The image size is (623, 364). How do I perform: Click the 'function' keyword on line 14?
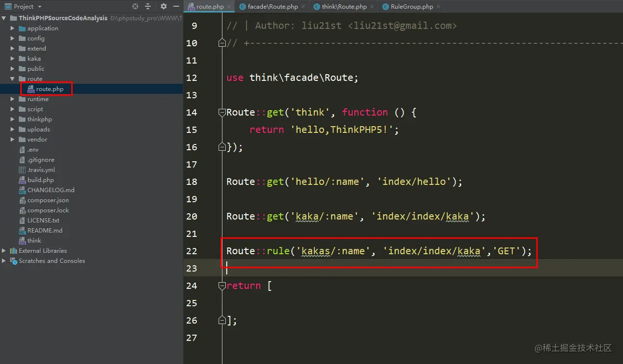pos(365,112)
